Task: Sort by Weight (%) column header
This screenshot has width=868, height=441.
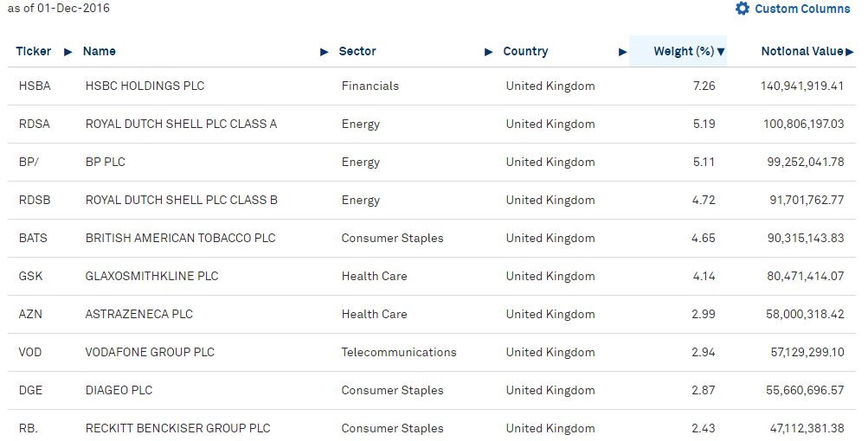Action: [684, 52]
